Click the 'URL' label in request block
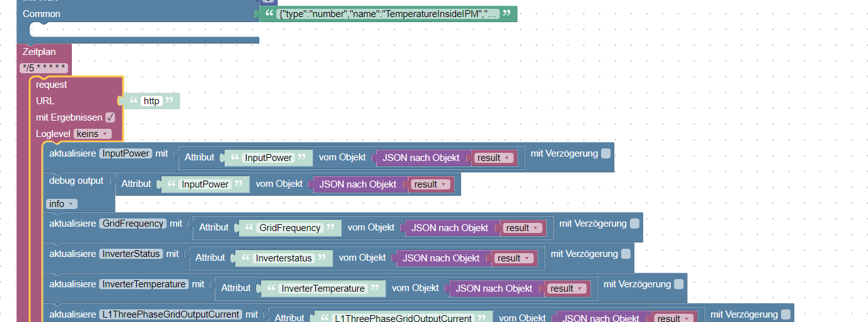Viewport: 868px width, 322px height. click(45, 101)
